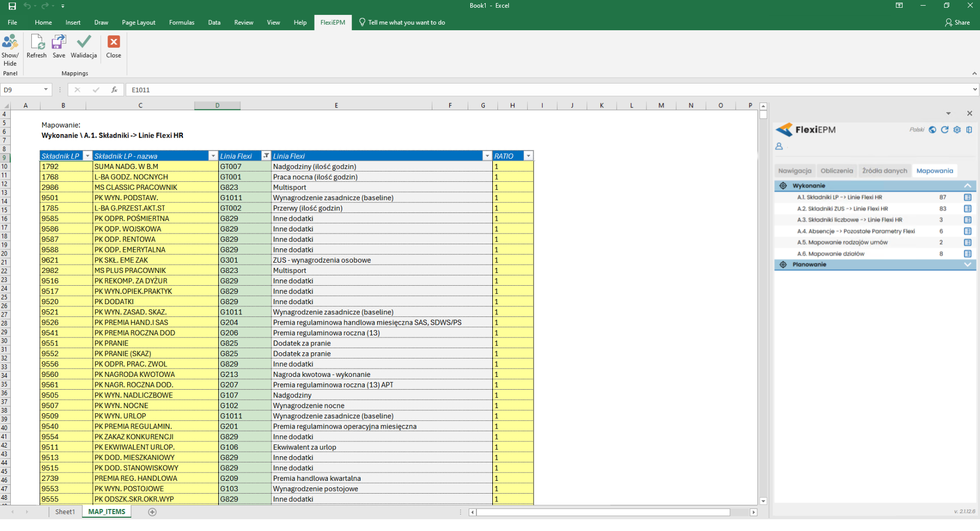
Task: Toggle the active filter on Linia Flexi code column
Action: (266, 156)
